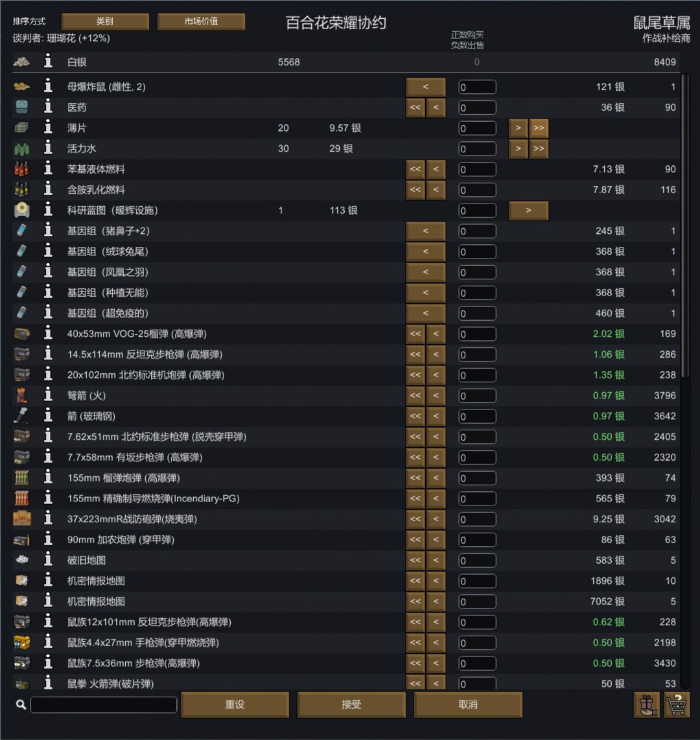Show item info for 破旧地图
The image size is (700, 740).
[48, 560]
